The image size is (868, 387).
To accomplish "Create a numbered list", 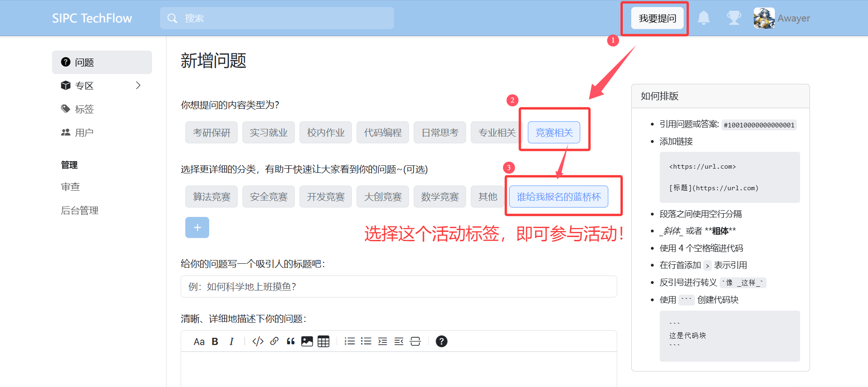I will (350, 341).
